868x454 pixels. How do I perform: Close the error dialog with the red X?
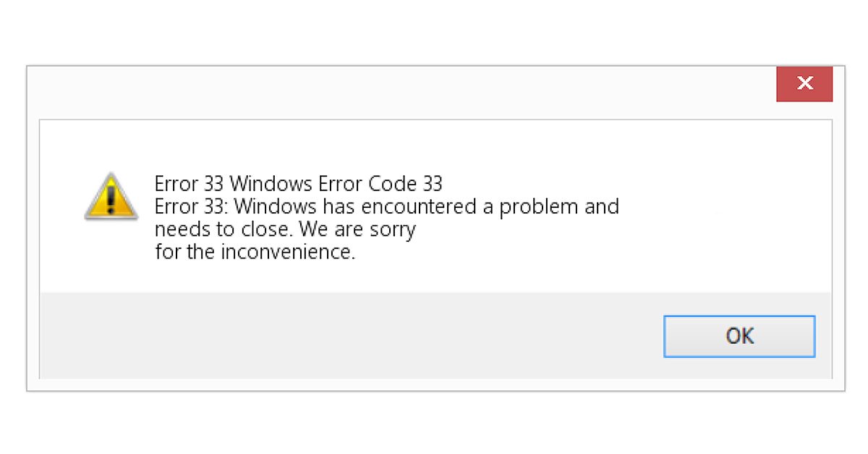click(x=804, y=84)
